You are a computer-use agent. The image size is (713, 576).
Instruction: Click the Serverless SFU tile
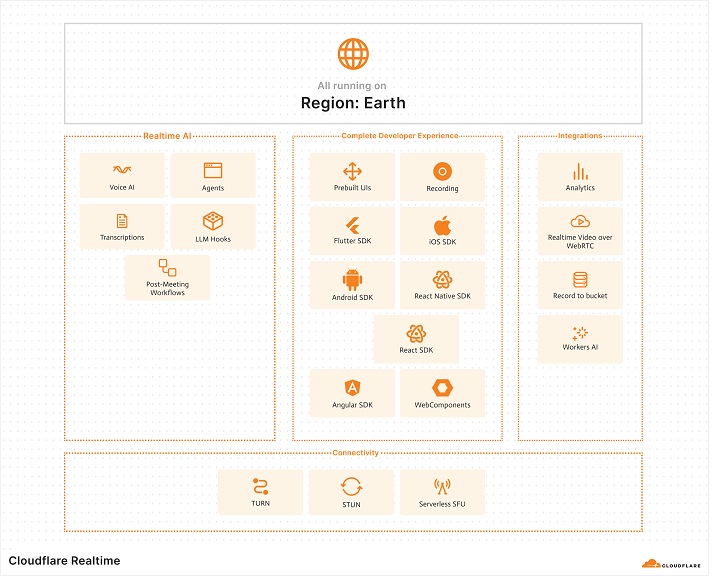click(x=442, y=492)
